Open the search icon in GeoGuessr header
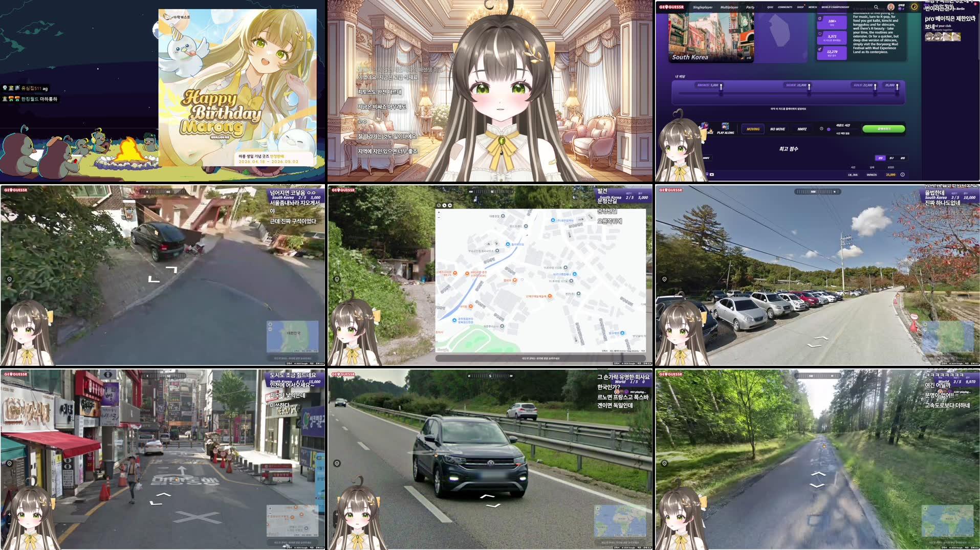This screenshot has height=550, width=980. point(876,7)
